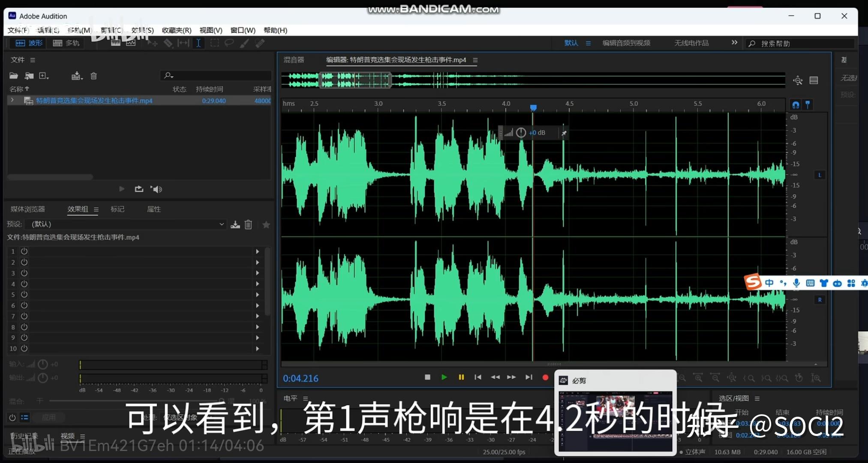Click the Files panel search field

click(216, 75)
